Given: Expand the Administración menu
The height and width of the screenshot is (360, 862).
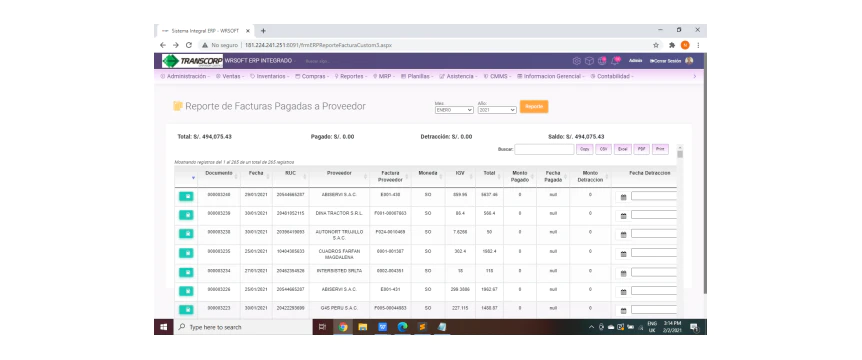Looking at the screenshot, I should click(x=185, y=76).
